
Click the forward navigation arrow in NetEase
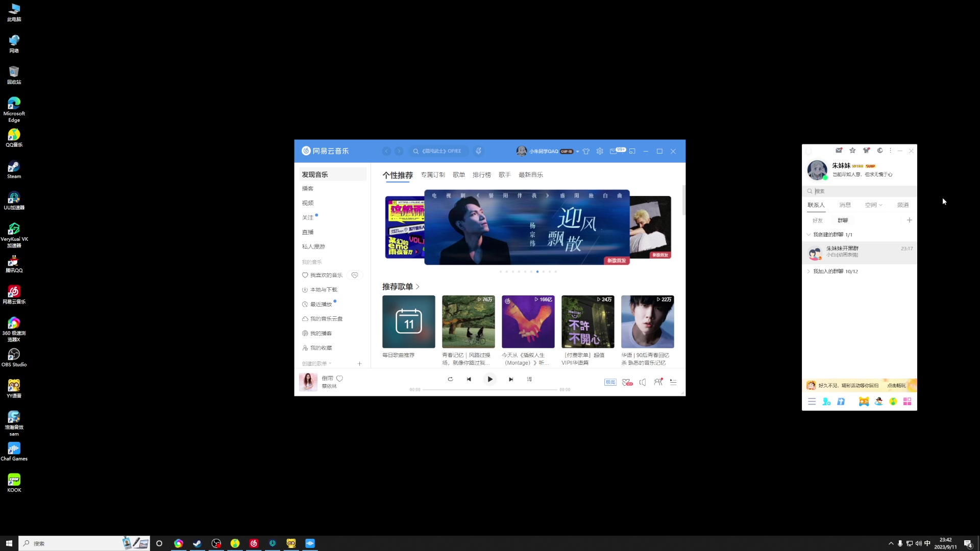click(399, 151)
